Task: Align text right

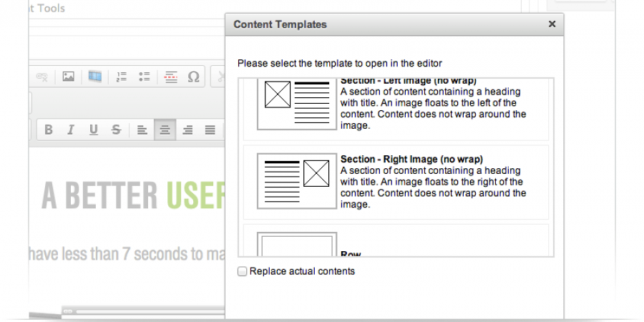Action: [x=187, y=130]
